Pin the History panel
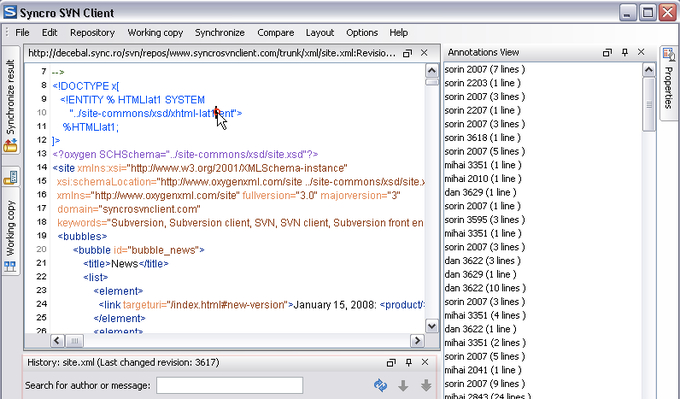Image resolution: width=680 pixels, height=399 pixels. (408, 363)
